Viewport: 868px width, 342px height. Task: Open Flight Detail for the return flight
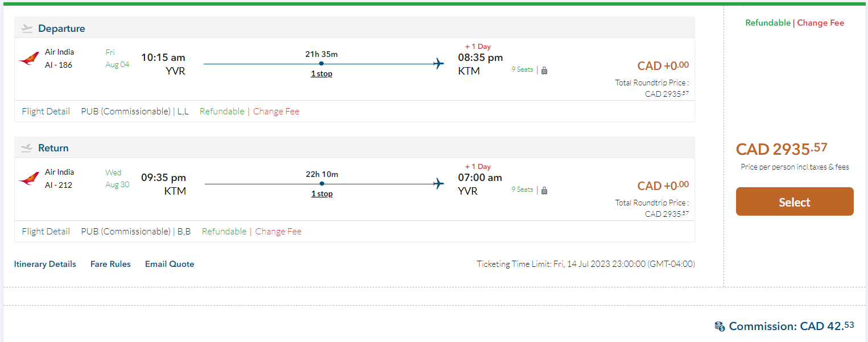click(x=46, y=232)
